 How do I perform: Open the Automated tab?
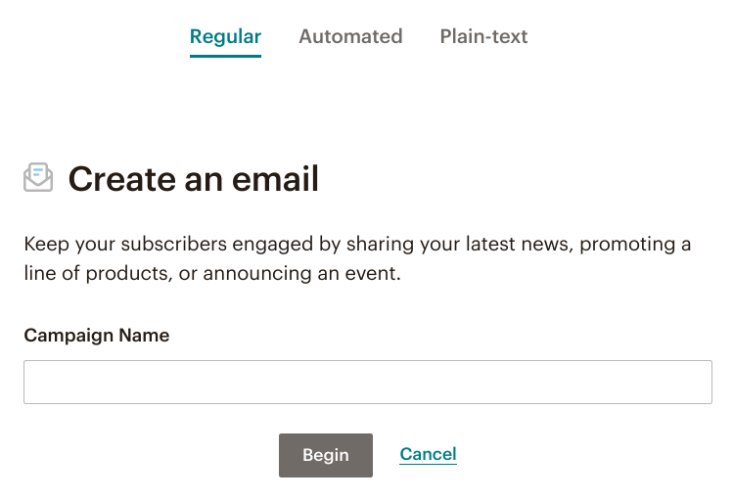coord(351,36)
